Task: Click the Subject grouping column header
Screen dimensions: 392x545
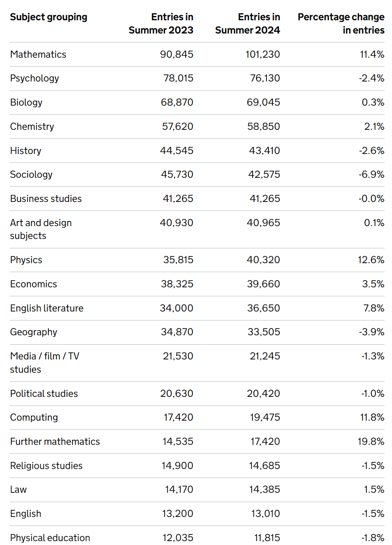Action: (49, 17)
